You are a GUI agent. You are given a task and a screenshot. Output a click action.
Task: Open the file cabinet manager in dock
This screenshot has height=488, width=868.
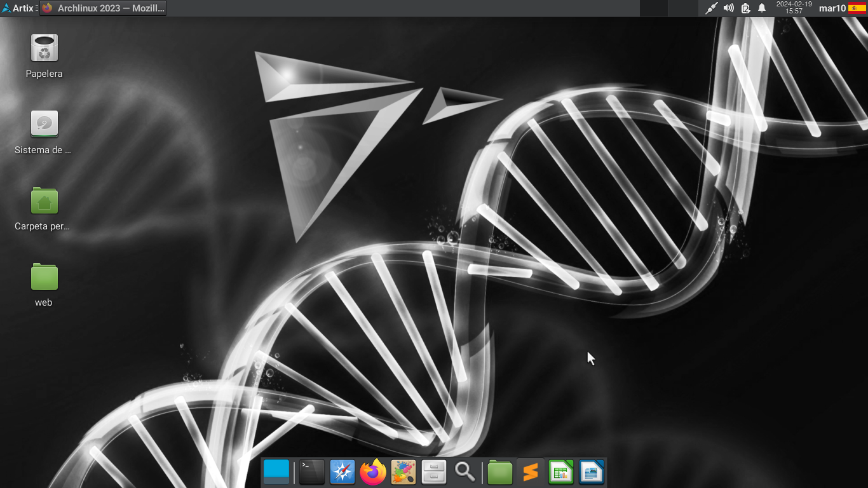(x=435, y=473)
